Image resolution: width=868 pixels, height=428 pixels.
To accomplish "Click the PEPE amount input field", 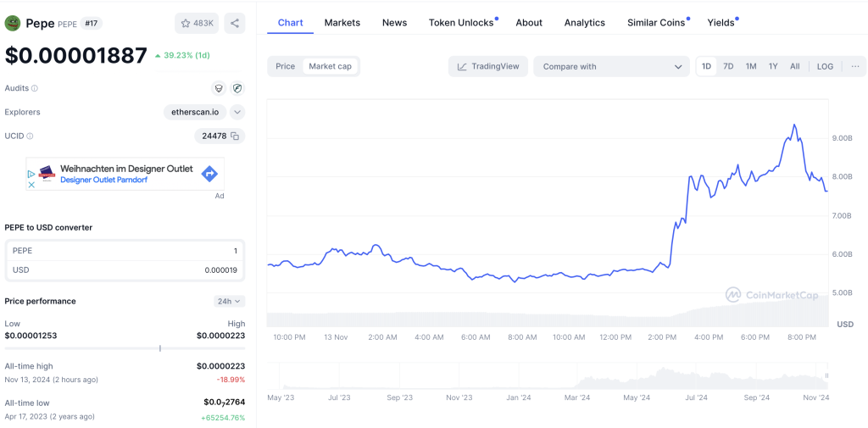I will tap(125, 251).
